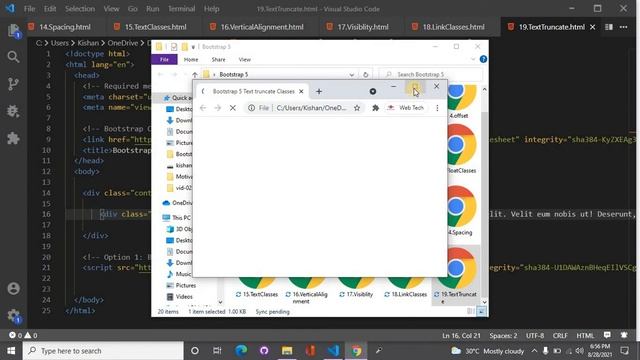Select 15.TextClasses file in Explorer
The image size is (640, 360).
tap(257, 287)
